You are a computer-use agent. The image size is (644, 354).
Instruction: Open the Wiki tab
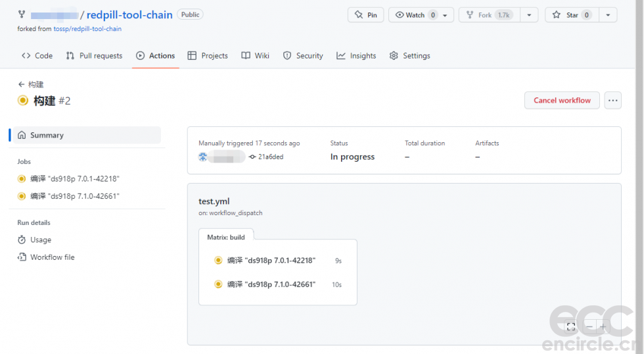click(x=255, y=55)
